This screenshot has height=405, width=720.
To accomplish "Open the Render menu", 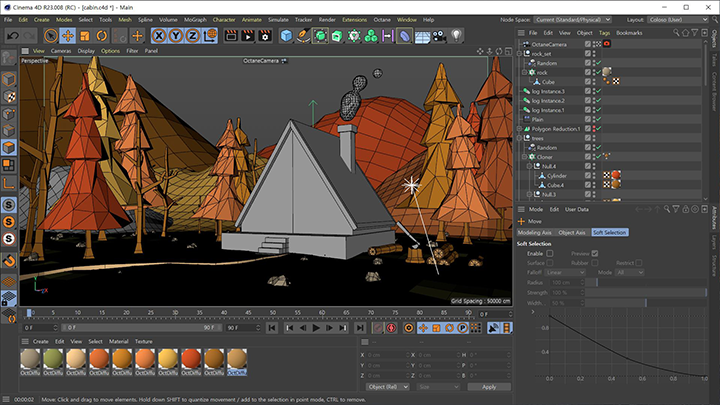I will pyautogui.click(x=327, y=20).
